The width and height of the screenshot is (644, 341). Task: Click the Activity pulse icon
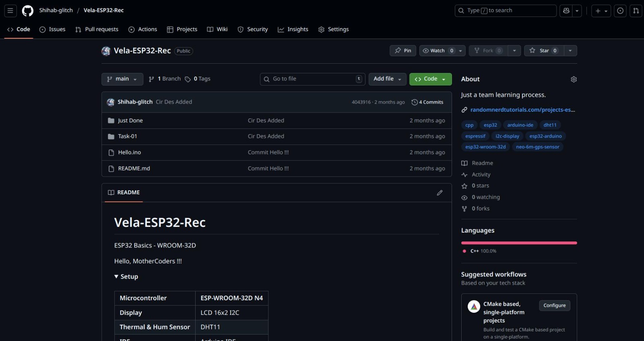coord(464,175)
